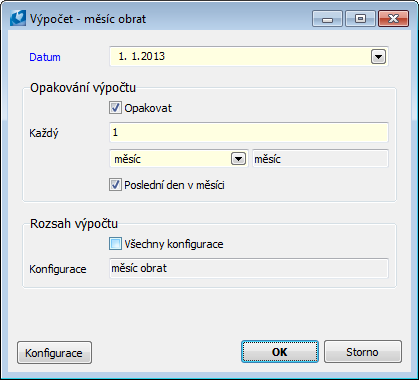Close the dialog with the red X

pos(394,19)
